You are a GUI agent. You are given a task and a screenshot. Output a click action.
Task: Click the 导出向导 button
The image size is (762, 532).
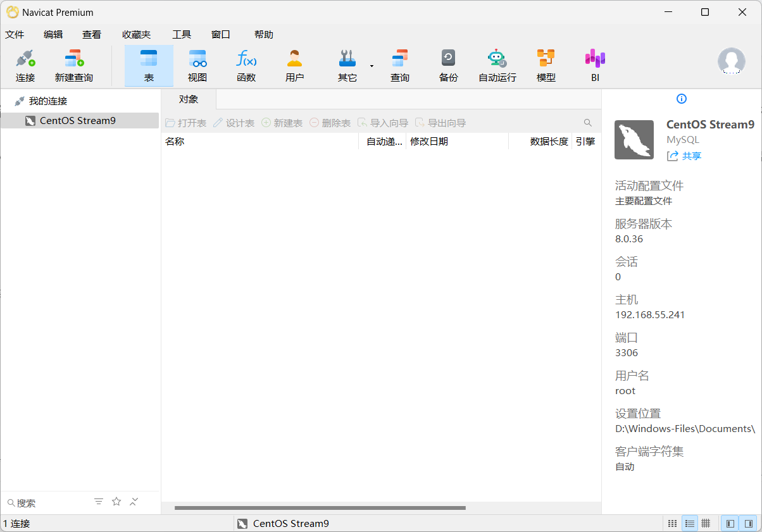point(440,123)
